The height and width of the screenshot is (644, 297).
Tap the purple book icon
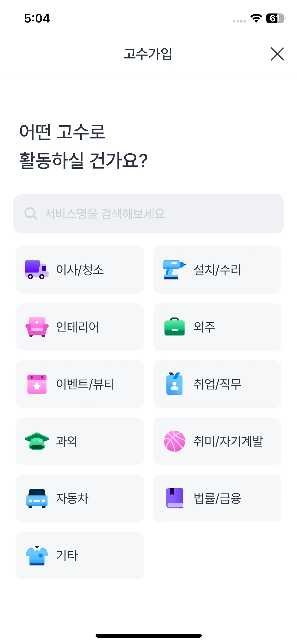(x=174, y=498)
